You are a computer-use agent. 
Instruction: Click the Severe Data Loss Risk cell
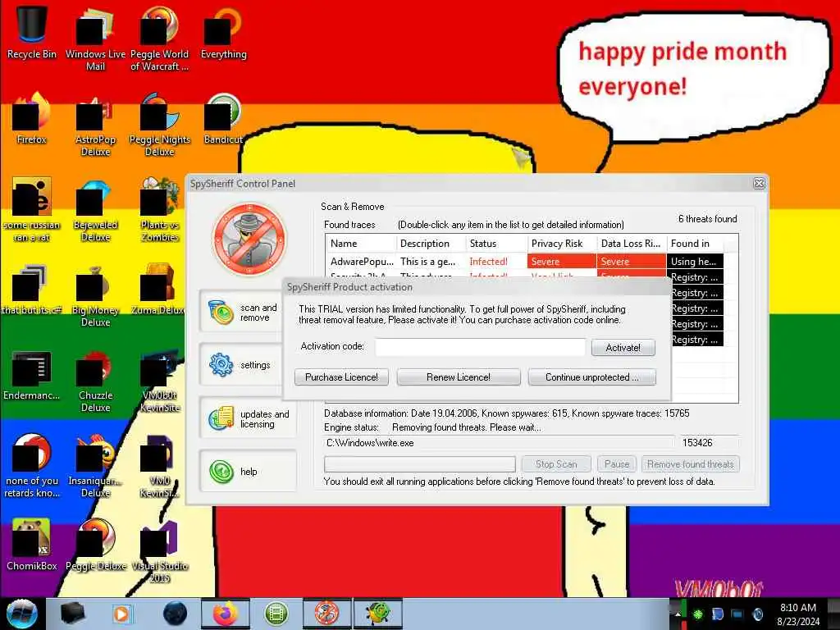tap(632, 262)
